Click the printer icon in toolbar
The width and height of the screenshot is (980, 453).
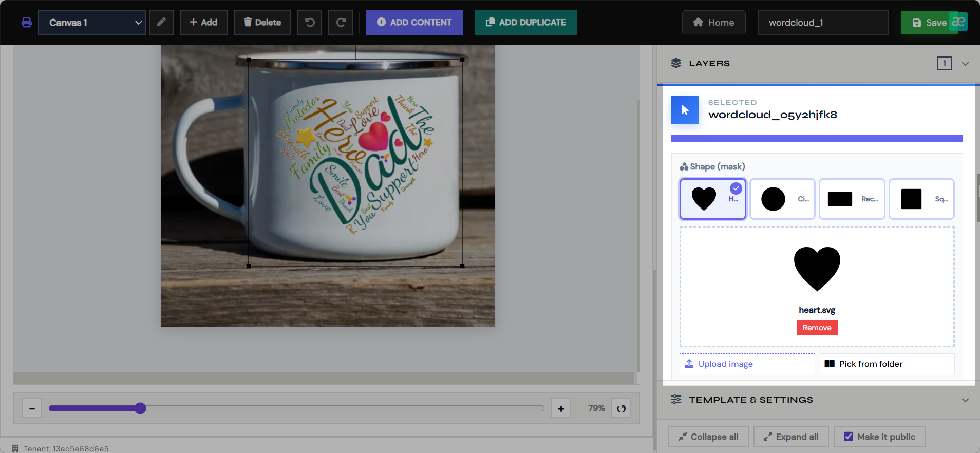(27, 23)
